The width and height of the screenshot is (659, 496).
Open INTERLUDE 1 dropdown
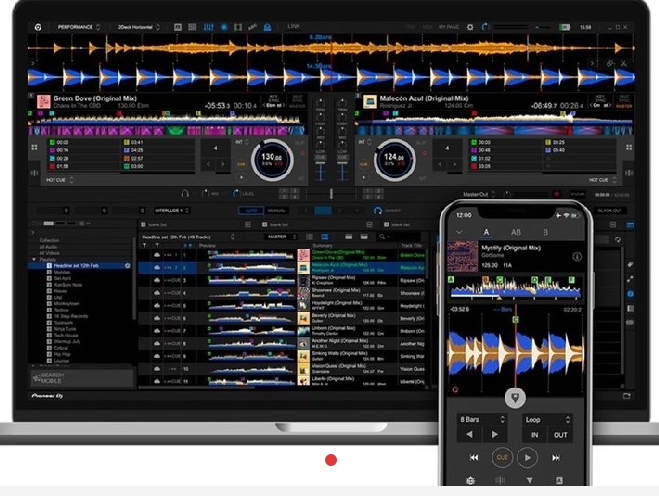pos(172,210)
